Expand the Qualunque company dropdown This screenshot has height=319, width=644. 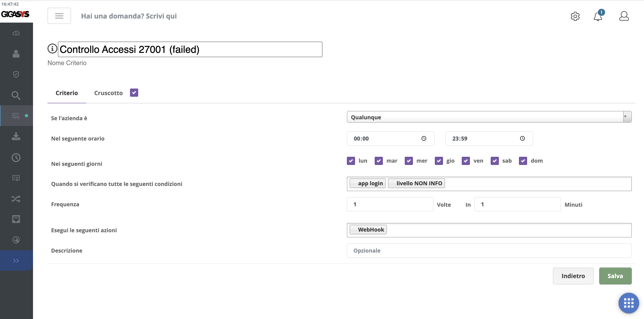tap(489, 117)
